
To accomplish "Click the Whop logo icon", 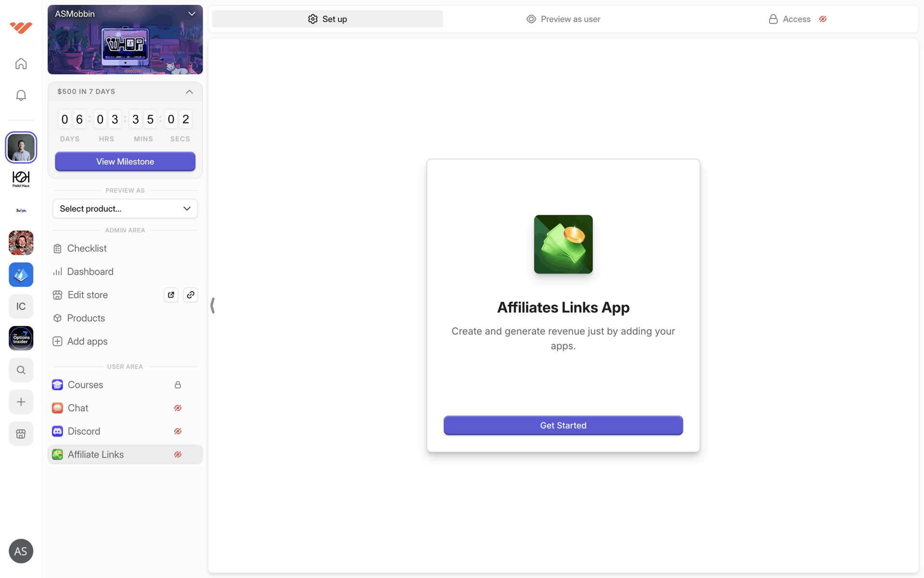I will coord(21,27).
